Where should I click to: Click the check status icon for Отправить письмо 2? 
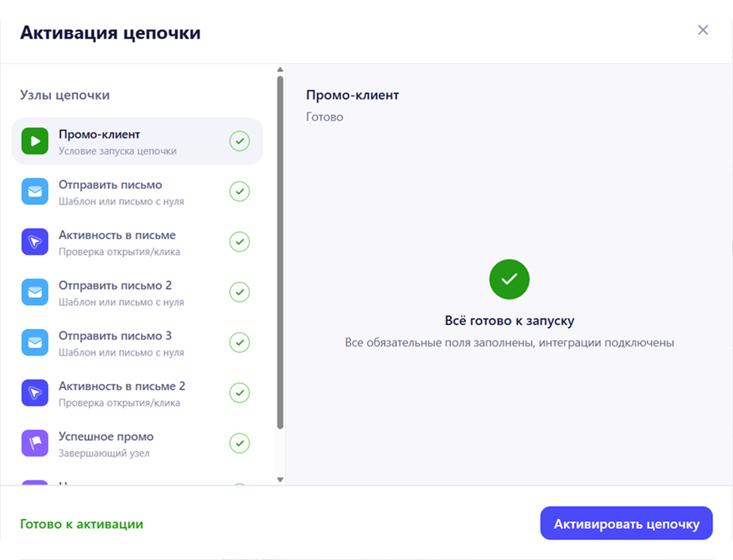coord(240,292)
